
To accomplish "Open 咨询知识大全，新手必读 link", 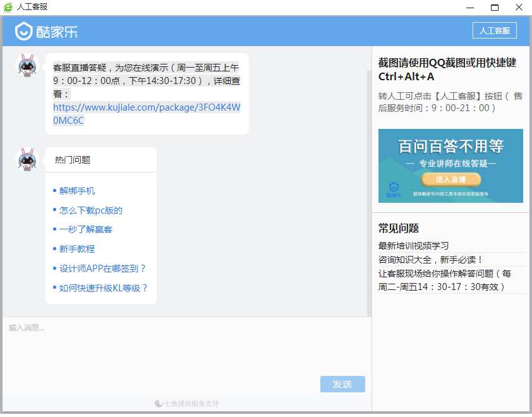I will [x=430, y=260].
